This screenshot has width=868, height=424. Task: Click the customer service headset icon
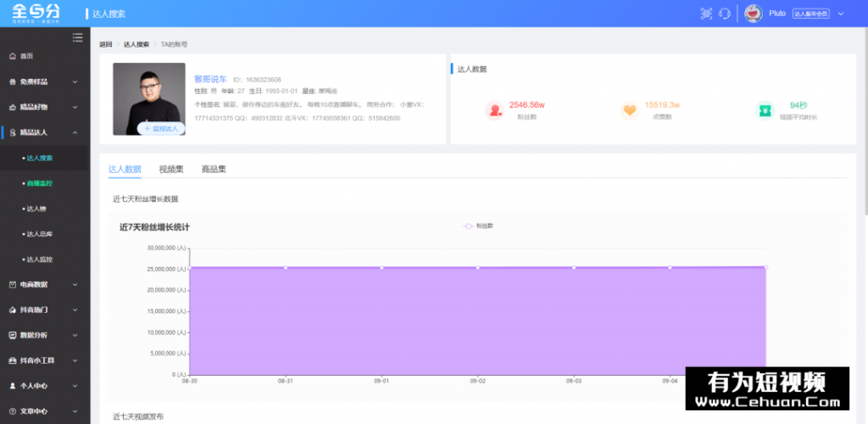[725, 14]
